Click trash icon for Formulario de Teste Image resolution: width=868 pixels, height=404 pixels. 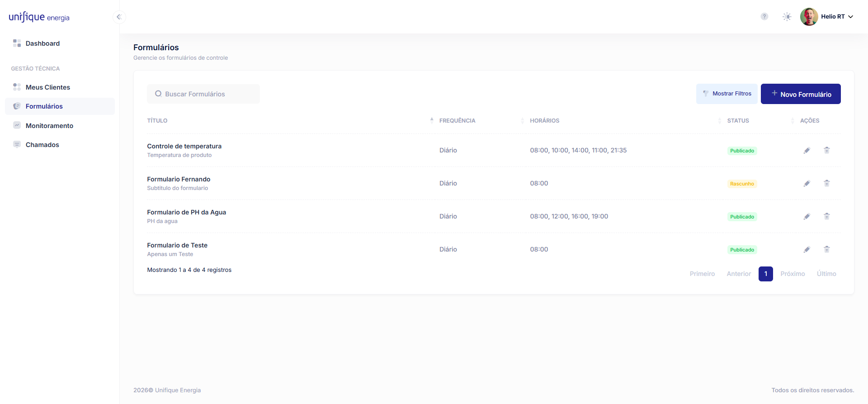click(x=826, y=249)
